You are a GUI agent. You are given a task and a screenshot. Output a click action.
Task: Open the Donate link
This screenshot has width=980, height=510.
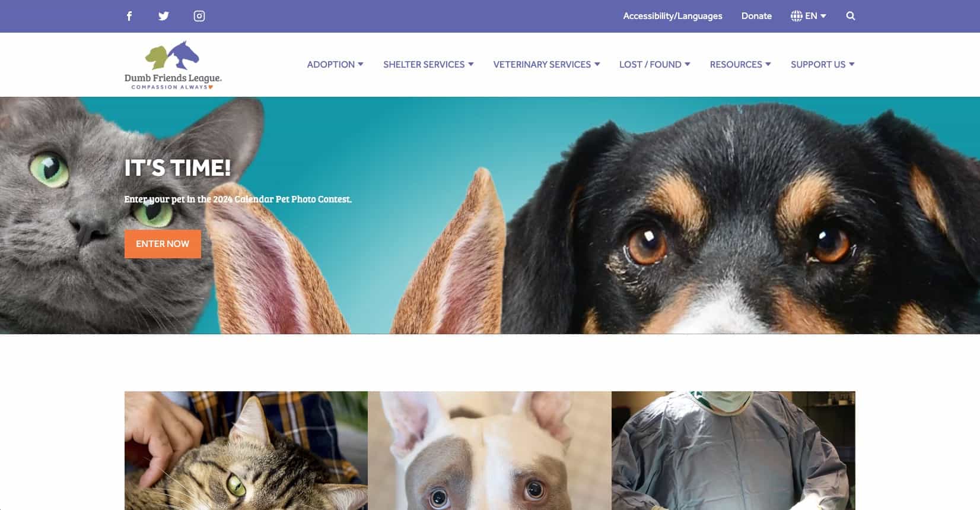pos(756,16)
